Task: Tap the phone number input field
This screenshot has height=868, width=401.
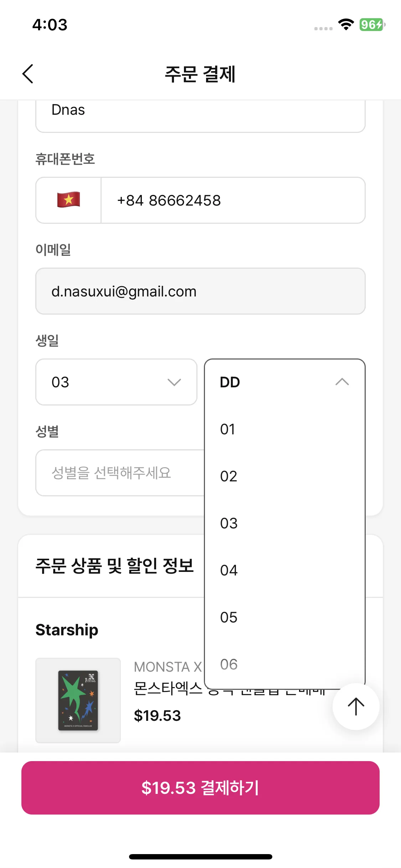Action: coord(233,200)
